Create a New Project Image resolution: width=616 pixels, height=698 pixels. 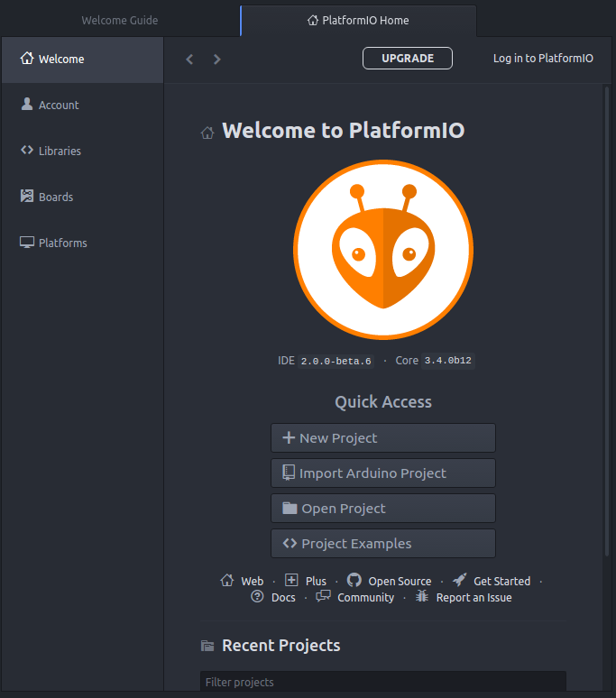tap(383, 438)
